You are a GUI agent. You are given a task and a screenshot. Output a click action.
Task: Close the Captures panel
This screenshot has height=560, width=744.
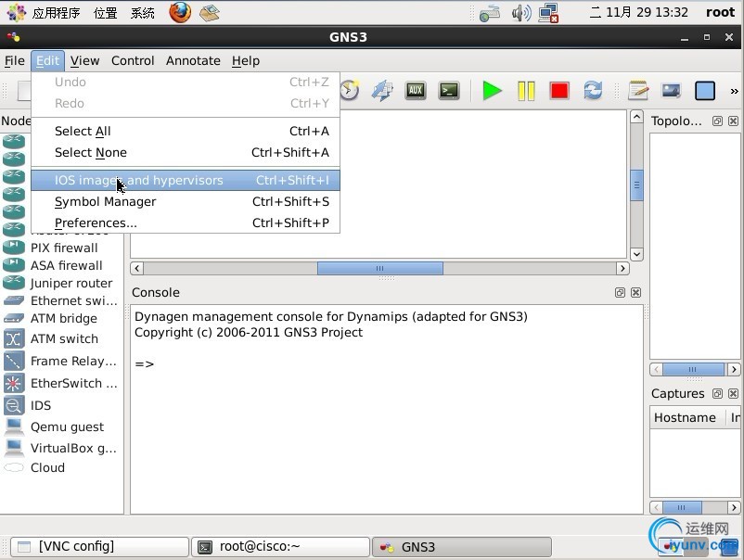(733, 393)
